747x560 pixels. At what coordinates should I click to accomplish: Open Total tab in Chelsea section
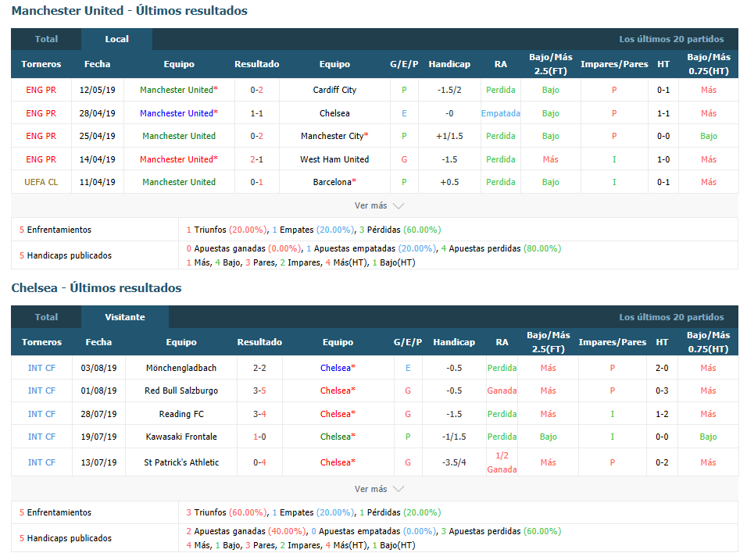(46, 317)
